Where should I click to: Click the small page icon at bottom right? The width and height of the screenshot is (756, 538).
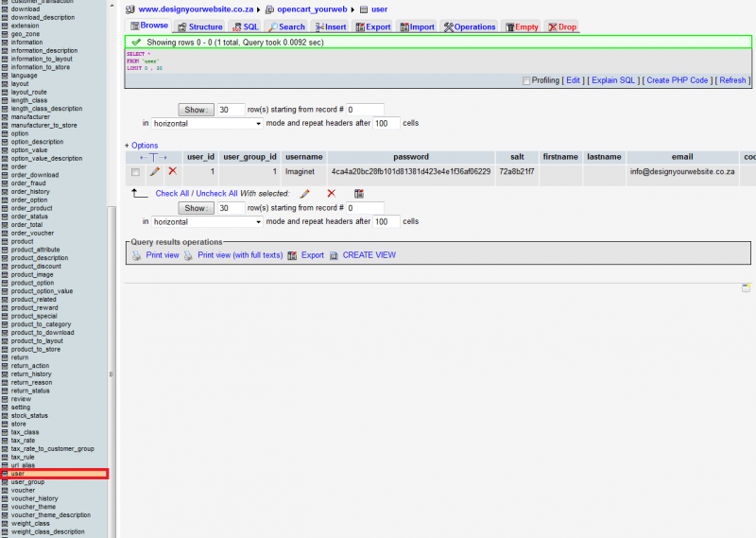pos(746,287)
